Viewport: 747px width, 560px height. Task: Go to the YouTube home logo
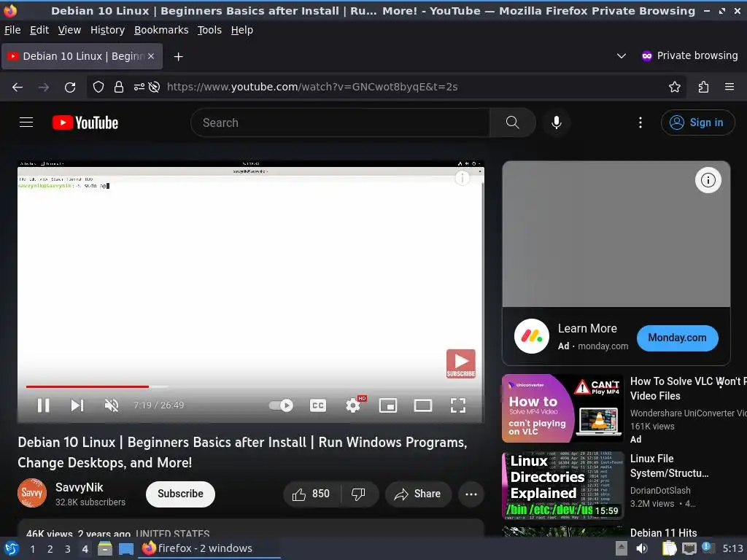85,122
